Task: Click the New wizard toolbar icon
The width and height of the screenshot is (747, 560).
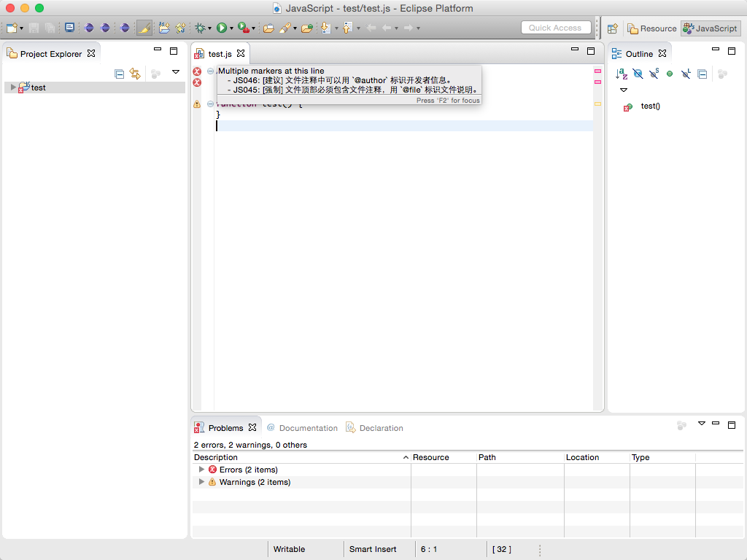Action: coord(12,28)
